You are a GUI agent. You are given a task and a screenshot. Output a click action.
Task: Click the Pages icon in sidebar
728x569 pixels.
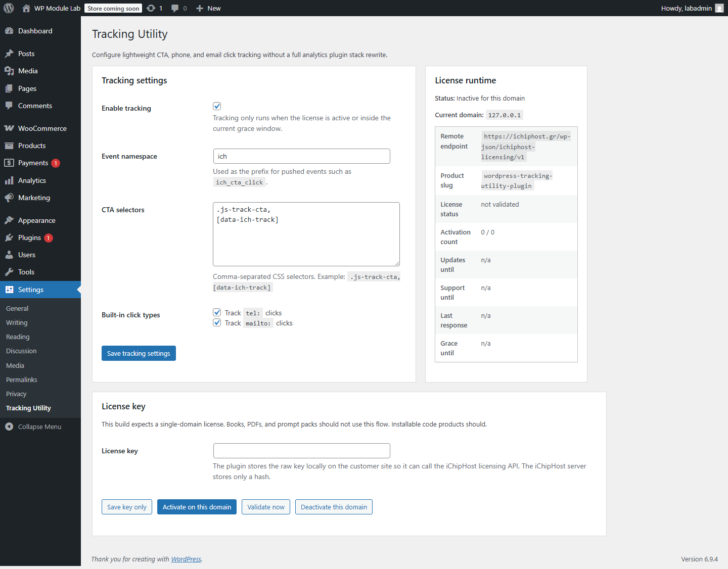(x=9, y=88)
